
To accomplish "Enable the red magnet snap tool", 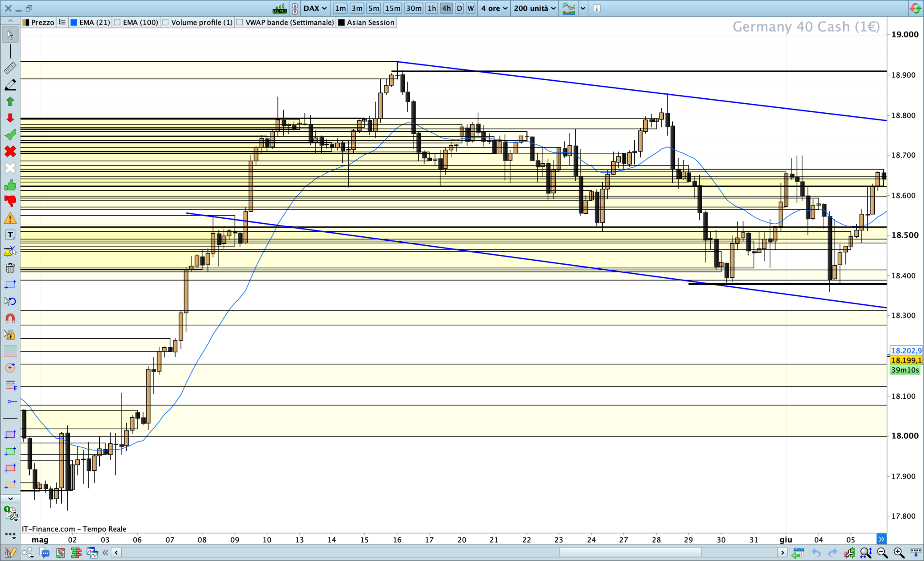I will point(10,318).
